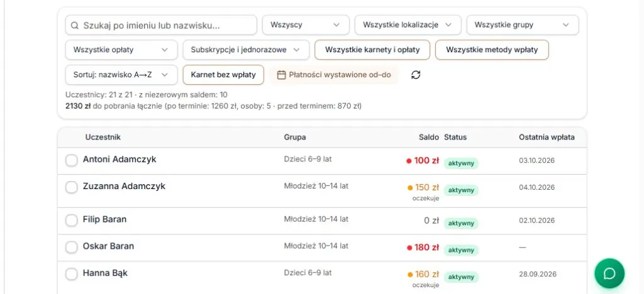644x294 pixels.
Task: Click Wszystkie karnety i opłaty button
Action: point(372,50)
